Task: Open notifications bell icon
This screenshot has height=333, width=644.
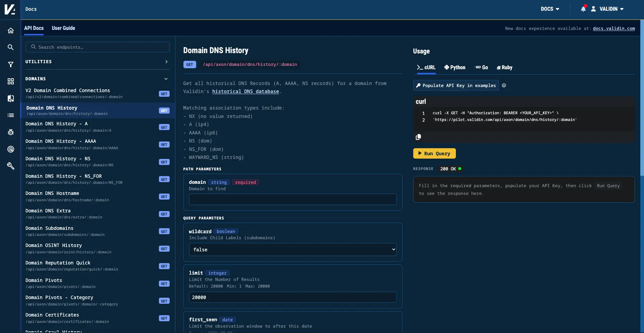Action: pos(584,9)
